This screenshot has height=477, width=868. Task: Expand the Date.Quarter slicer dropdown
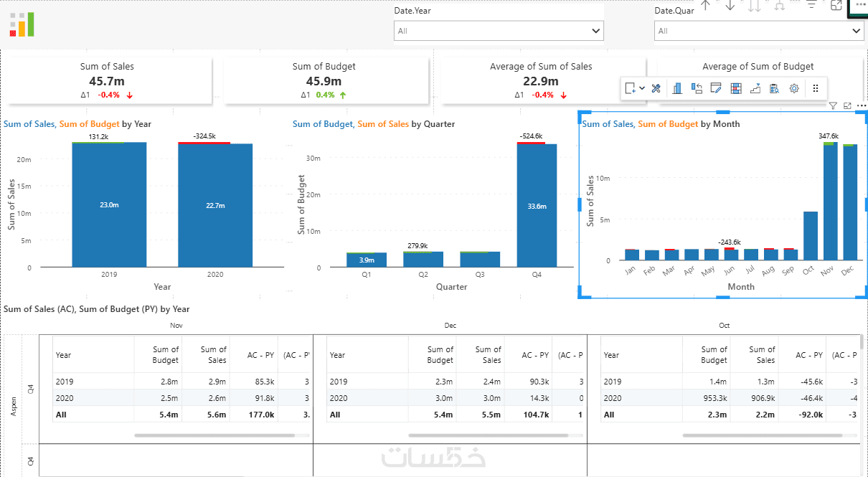(x=759, y=31)
